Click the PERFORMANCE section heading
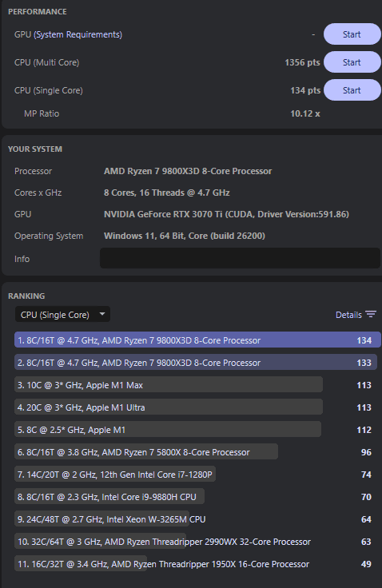Screen dimensions: 382x588 click(x=37, y=12)
